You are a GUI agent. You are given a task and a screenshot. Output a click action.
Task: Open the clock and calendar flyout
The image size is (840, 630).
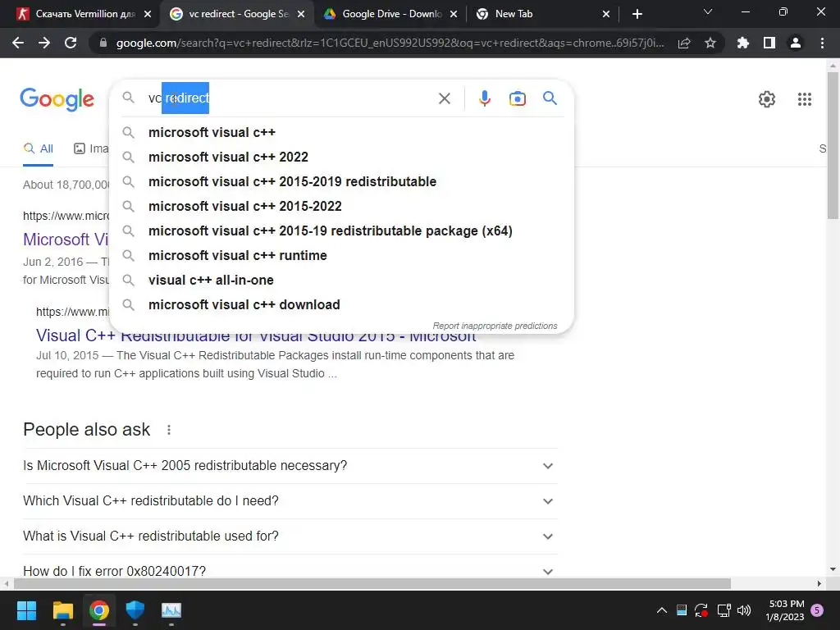tap(785, 610)
